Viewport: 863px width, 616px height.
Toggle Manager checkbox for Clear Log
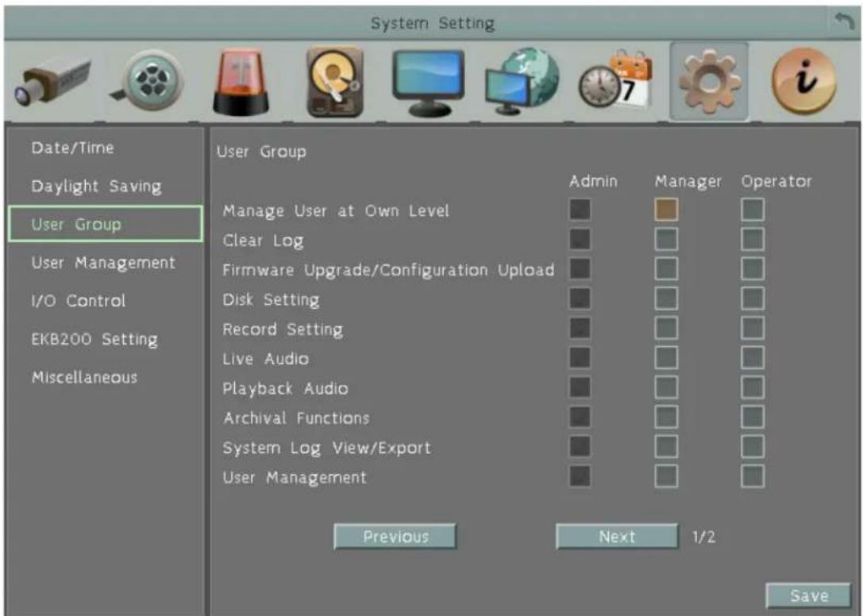[666, 240]
